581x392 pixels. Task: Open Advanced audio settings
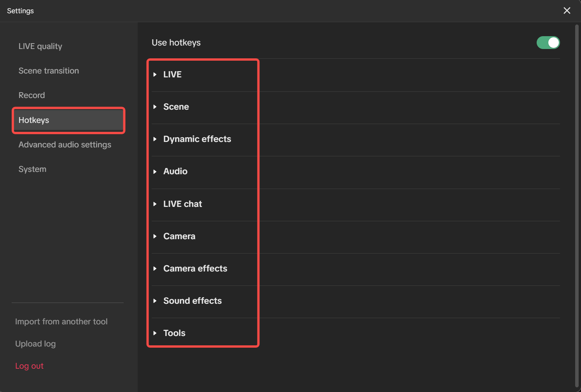pos(65,144)
